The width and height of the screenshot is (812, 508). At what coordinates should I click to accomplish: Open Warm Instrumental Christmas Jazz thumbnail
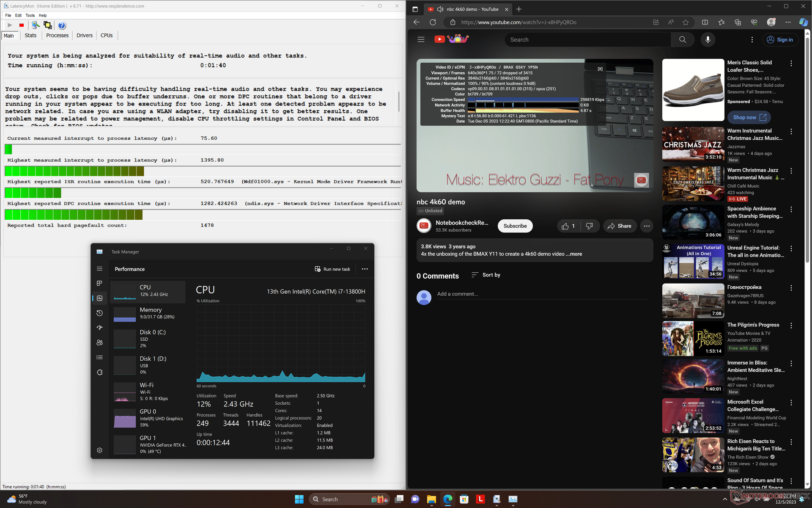[x=693, y=144]
